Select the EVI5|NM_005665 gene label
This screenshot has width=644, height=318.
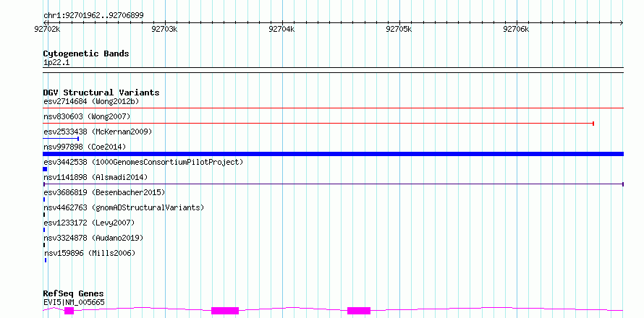point(74,303)
